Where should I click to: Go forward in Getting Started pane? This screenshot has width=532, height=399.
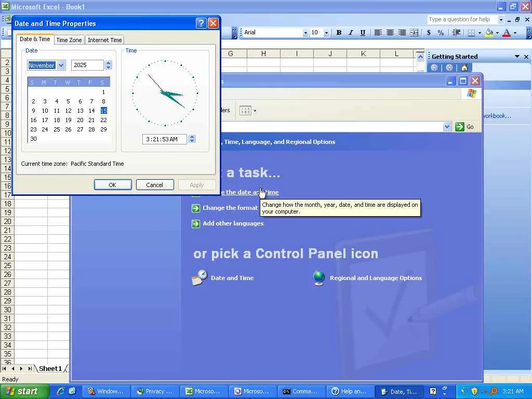[449, 68]
